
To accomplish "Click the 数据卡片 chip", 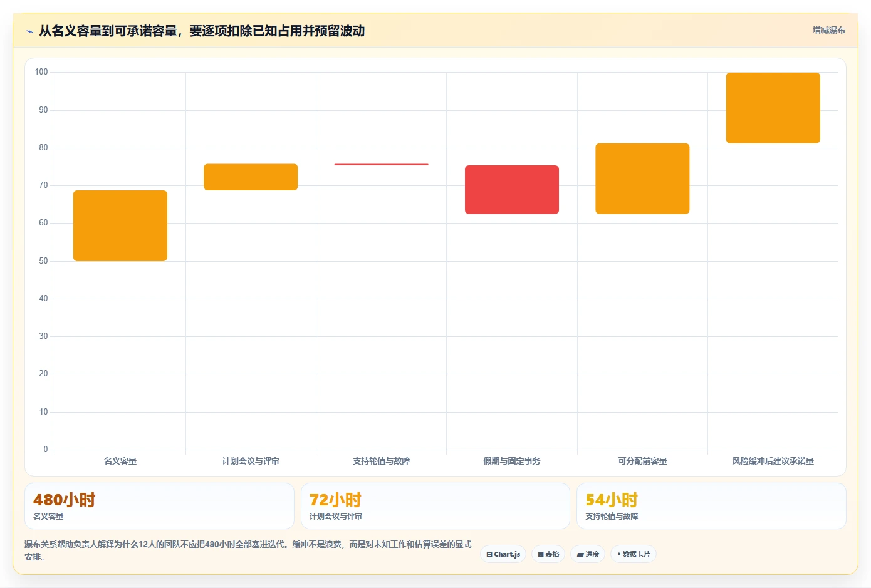I will point(634,554).
